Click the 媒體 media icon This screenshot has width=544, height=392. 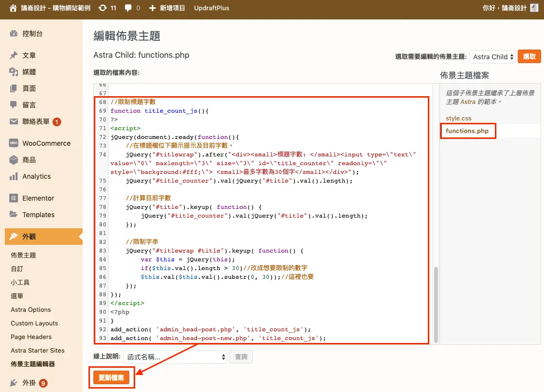tap(14, 72)
